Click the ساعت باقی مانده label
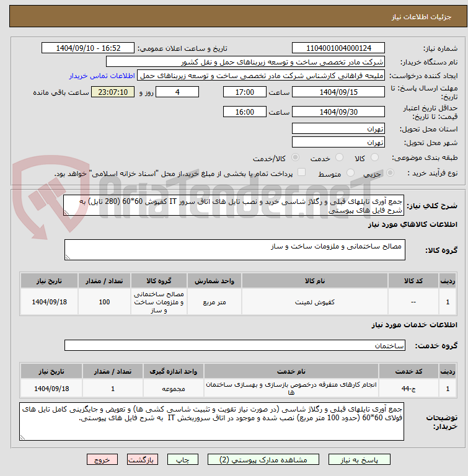This screenshot has width=468, height=476. [61, 92]
